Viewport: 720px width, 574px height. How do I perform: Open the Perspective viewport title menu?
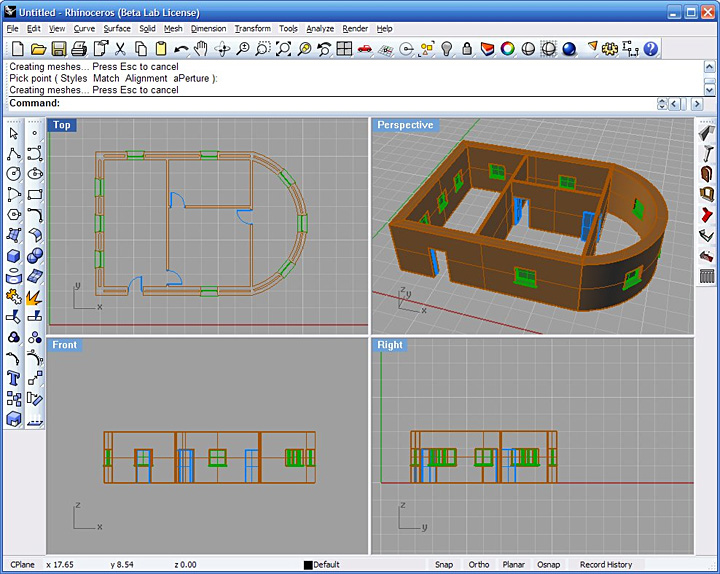(404, 125)
